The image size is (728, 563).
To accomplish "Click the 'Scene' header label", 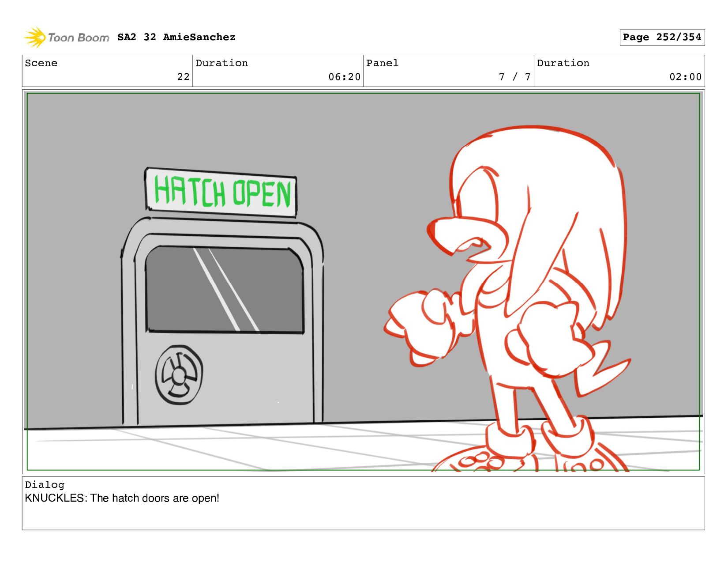I will 41,63.
